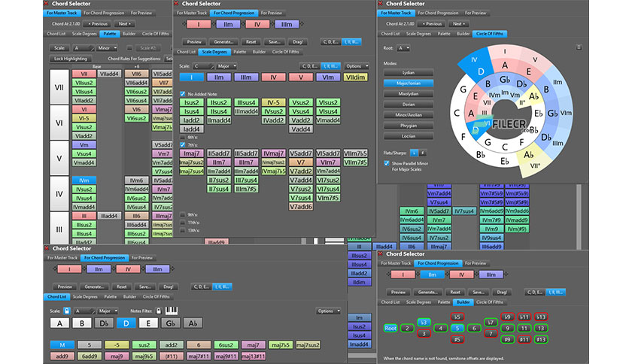Select I, II, III... naming in Builder window
Image resolution: width=629 pixels, height=364 pixels.
coord(556,292)
